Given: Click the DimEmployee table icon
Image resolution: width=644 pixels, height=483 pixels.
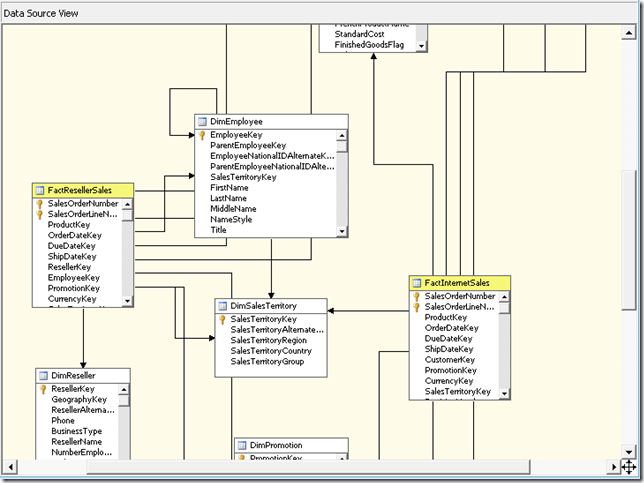Looking at the screenshot, I should (x=202, y=122).
